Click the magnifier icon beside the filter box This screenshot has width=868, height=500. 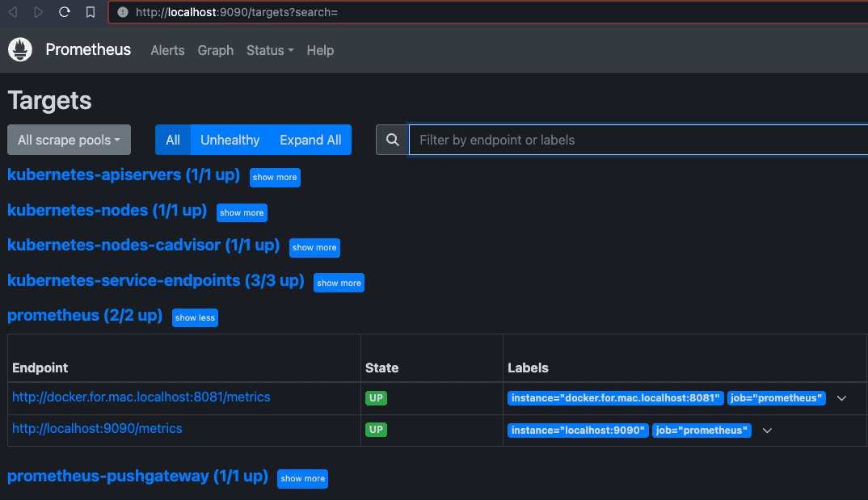click(x=393, y=140)
